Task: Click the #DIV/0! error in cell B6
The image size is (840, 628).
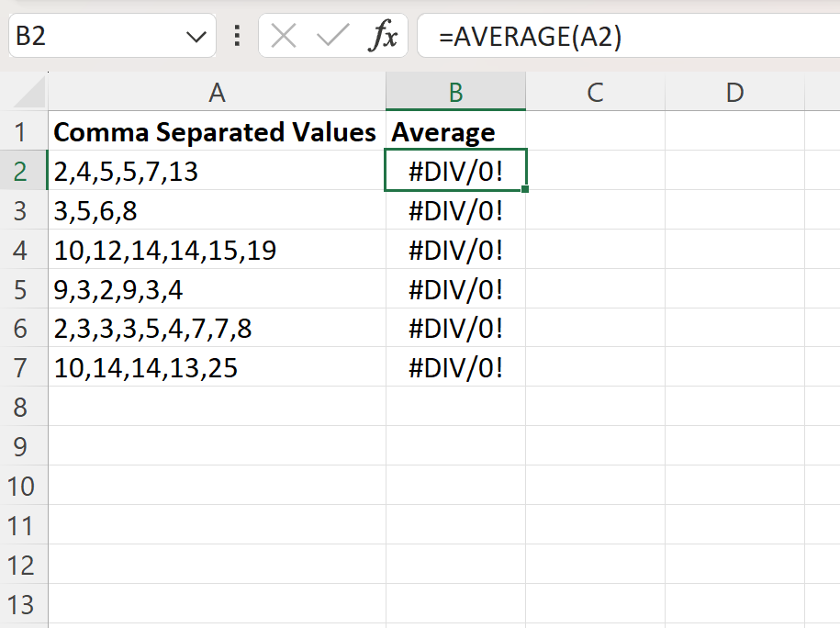Action: [456, 329]
